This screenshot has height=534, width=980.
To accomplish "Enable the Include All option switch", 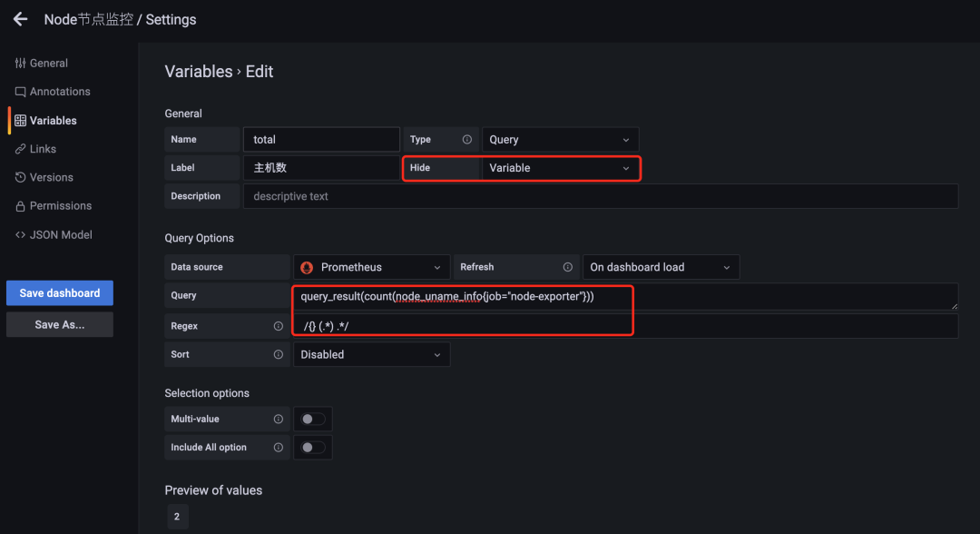I will 313,448.
